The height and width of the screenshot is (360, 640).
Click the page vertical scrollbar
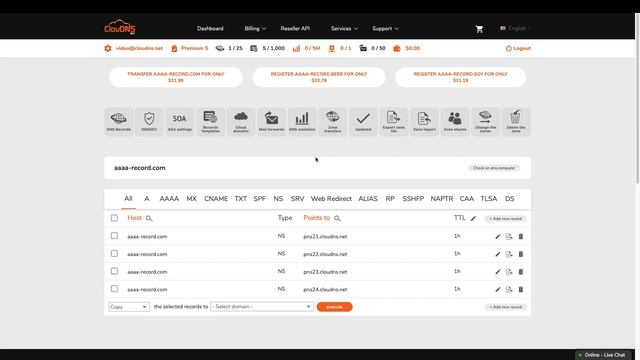pyautogui.click(x=637, y=98)
